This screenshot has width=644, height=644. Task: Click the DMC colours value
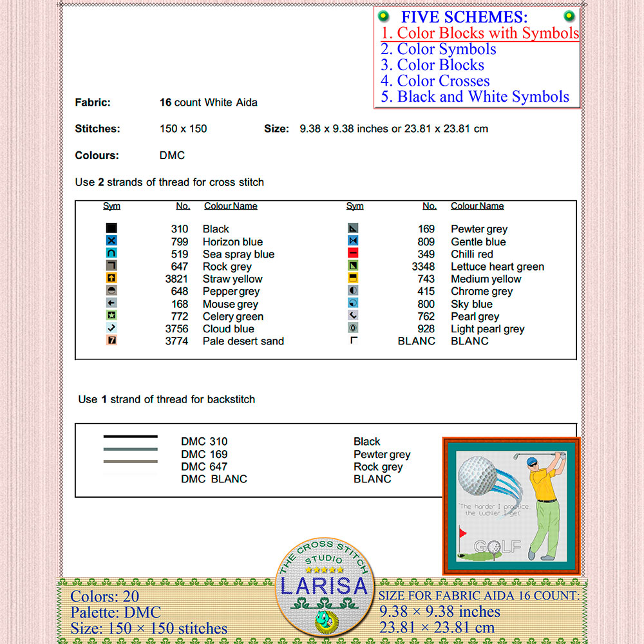coord(172,156)
